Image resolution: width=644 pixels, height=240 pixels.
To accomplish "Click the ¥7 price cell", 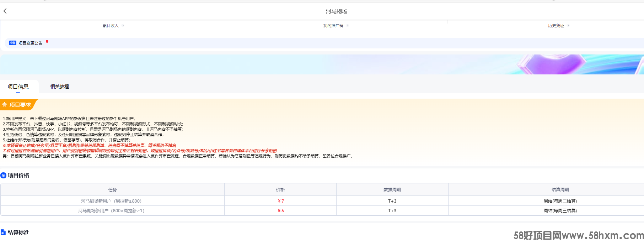I will click(x=281, y=201).
